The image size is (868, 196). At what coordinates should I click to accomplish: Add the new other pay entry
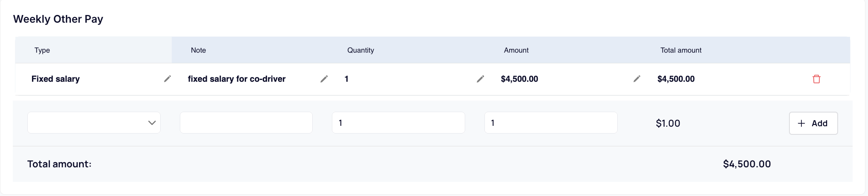pyautogui.click(x=813, y=123)
